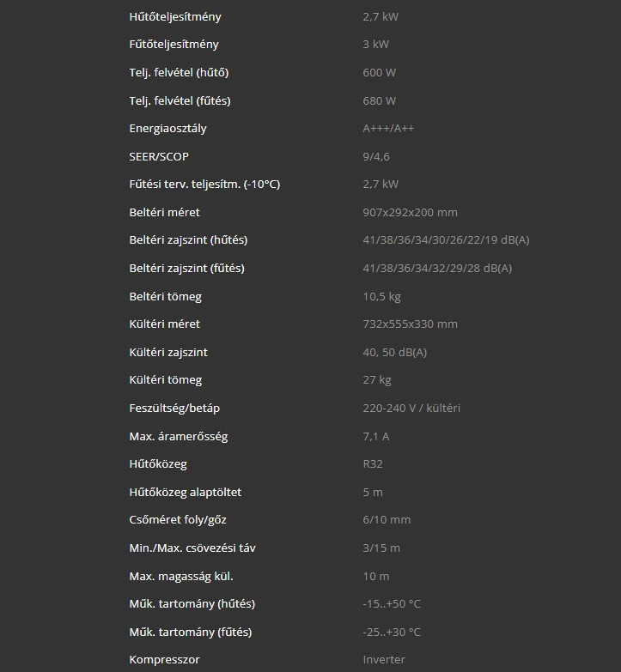Click the Hűtőközeg alaptöltet label

point(185,493)
